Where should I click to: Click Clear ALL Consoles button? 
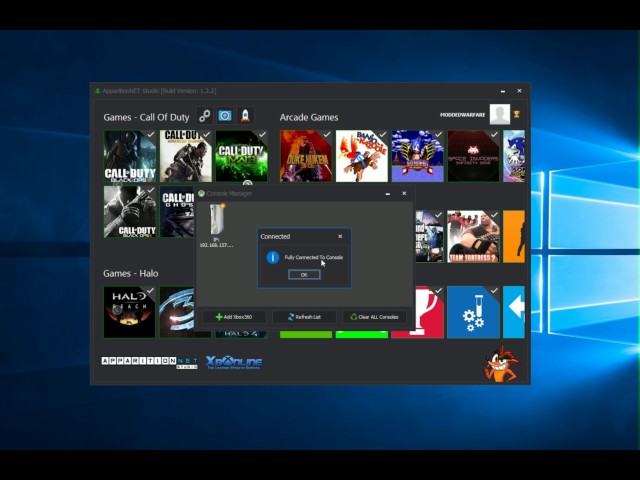[x=375, y=317]
